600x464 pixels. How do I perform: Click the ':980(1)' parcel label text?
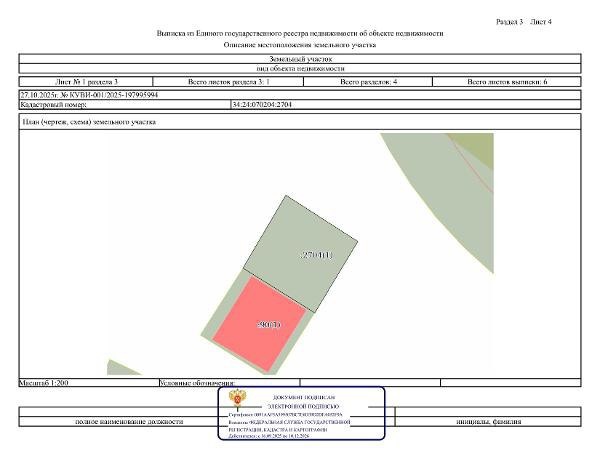(x=269, y=325)
